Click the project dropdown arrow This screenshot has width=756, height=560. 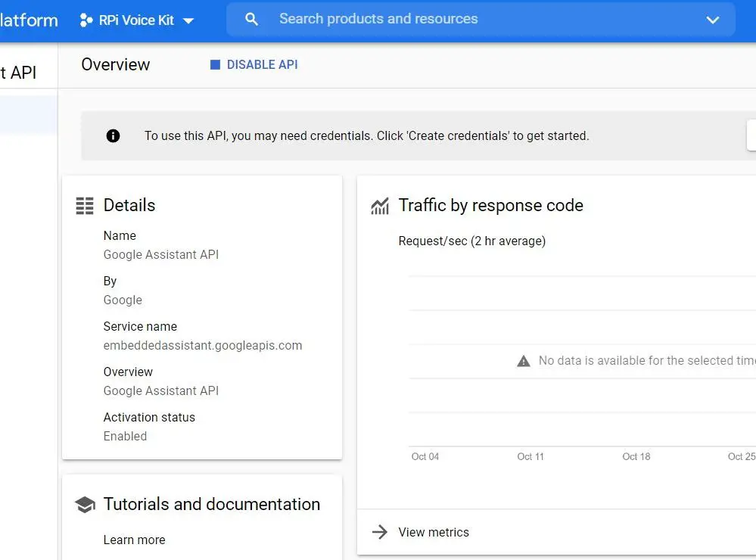point(188,20)
